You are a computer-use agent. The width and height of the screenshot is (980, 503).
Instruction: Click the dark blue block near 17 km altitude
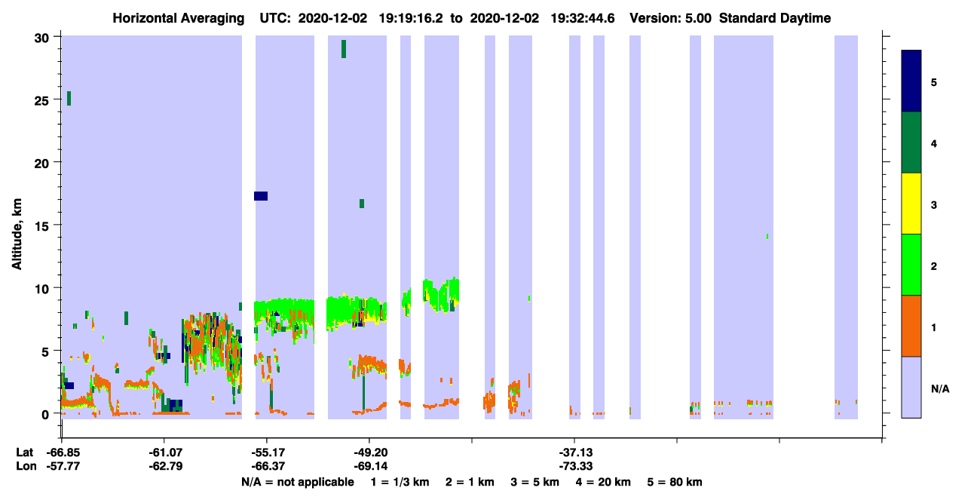(261, 196)
